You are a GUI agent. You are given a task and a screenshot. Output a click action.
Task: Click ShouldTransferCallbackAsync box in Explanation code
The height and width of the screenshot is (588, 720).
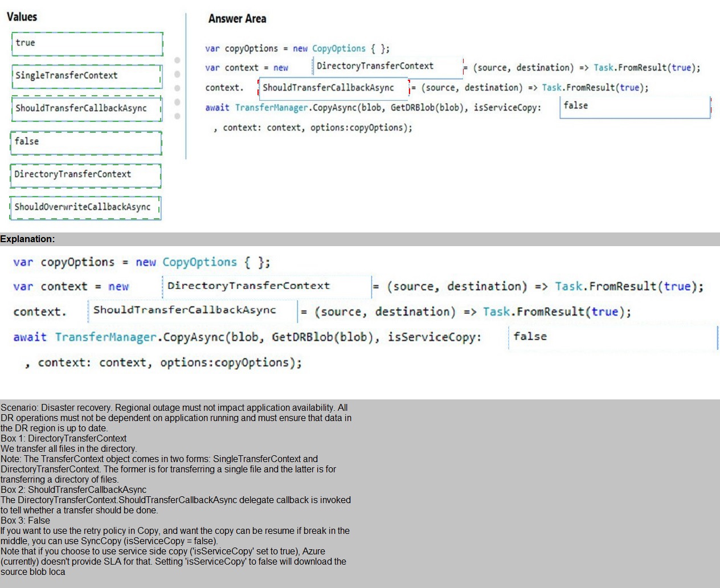[x=193, y=311]
